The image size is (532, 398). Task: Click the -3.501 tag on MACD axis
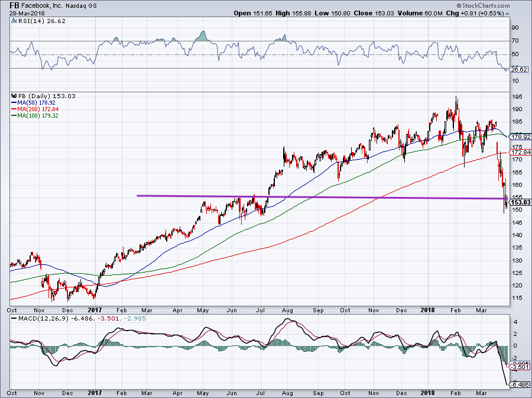[519, 367]
